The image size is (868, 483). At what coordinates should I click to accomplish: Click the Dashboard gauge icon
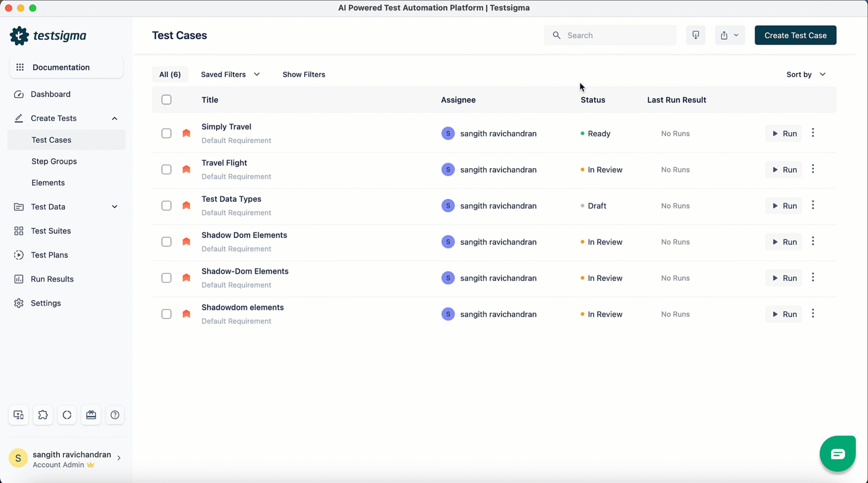(19, 94)
